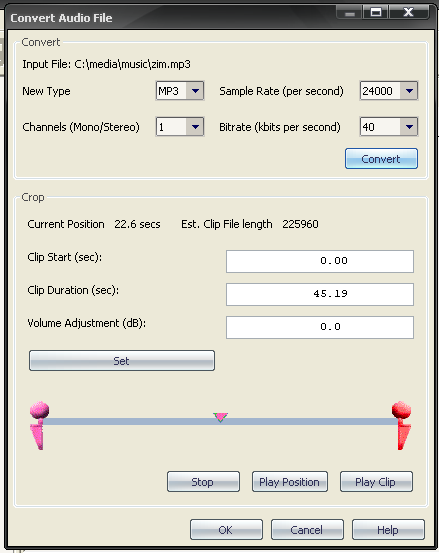Click into the Volume Adjustment field
The height and width of the screenshot is (553, 439).
[x=319, y=327]
